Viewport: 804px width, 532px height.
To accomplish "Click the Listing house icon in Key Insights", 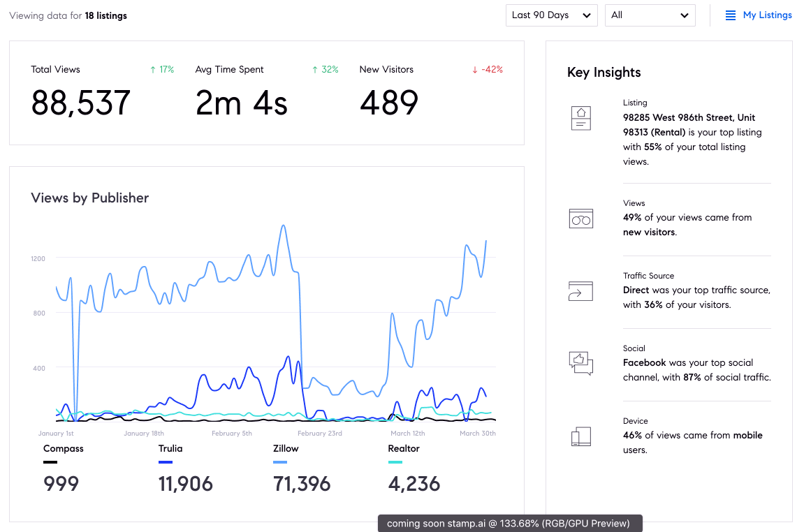I will (x=581, y=117).
